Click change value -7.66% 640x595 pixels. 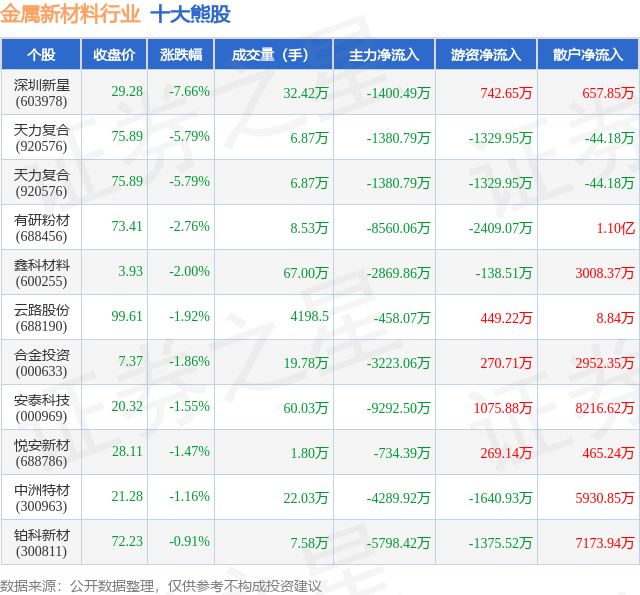[x=189, y=91]
